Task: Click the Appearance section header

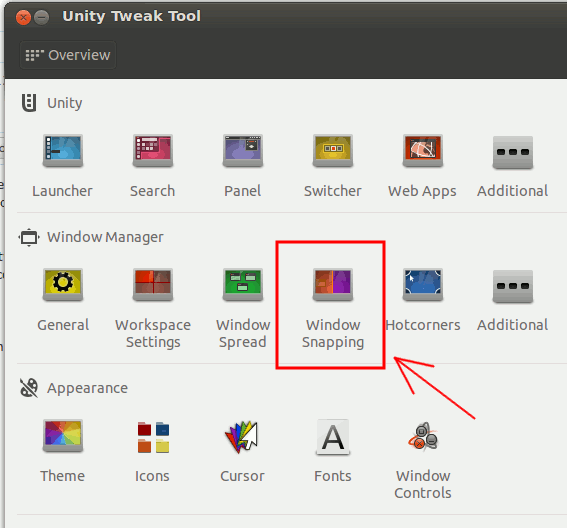Action: click(x=74, y=388)
